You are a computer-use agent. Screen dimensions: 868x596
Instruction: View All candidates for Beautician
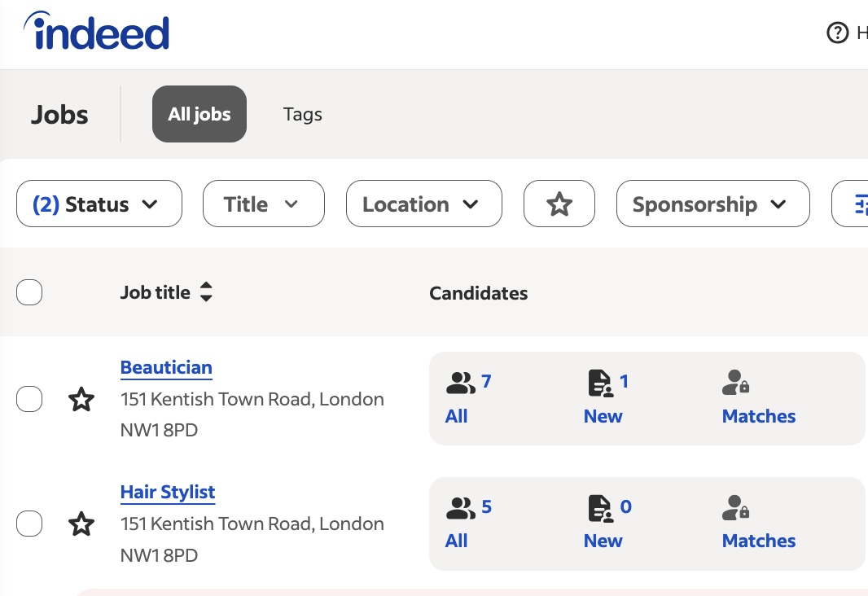(456, 416)
